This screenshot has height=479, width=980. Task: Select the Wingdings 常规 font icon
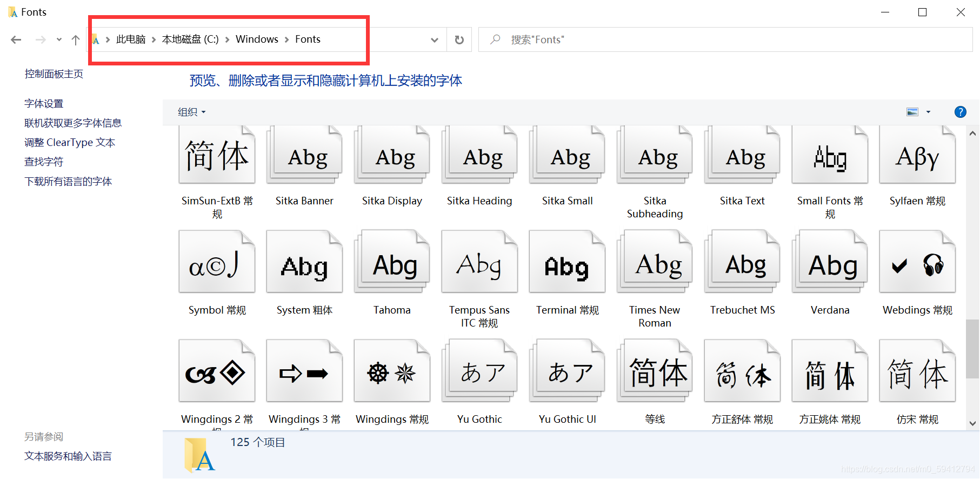[392, 371]
